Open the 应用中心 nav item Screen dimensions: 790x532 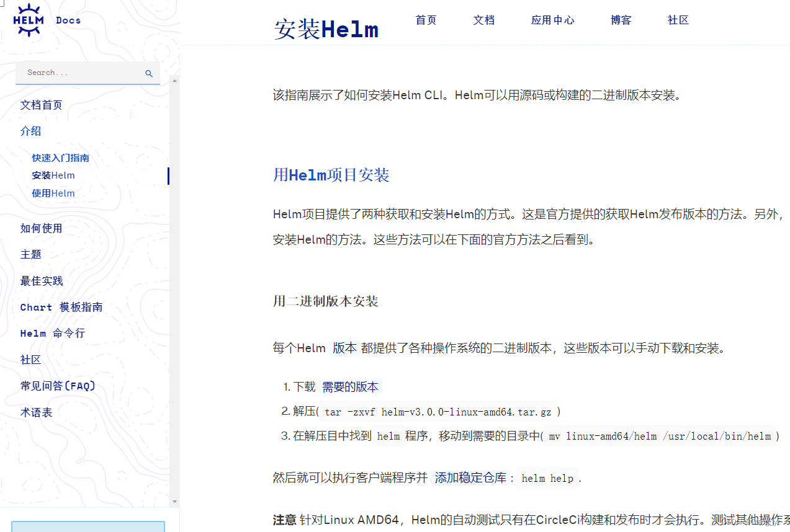[552, 20]
